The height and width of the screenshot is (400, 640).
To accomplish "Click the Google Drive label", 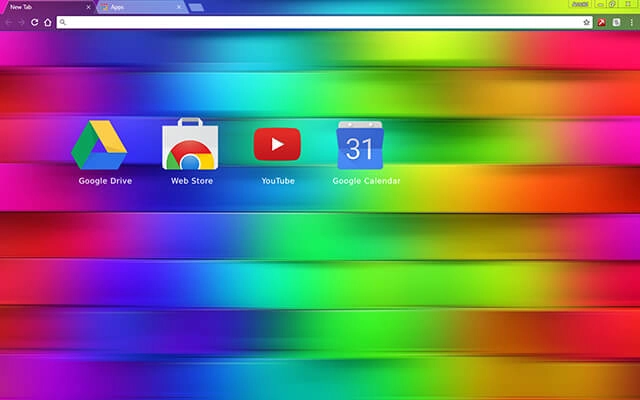I will point(105,181).
